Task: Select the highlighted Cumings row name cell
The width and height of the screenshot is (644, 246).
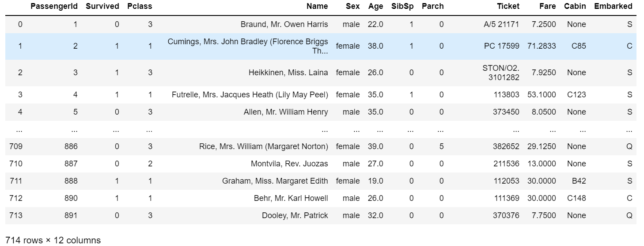Action: [x=248, y=46]
